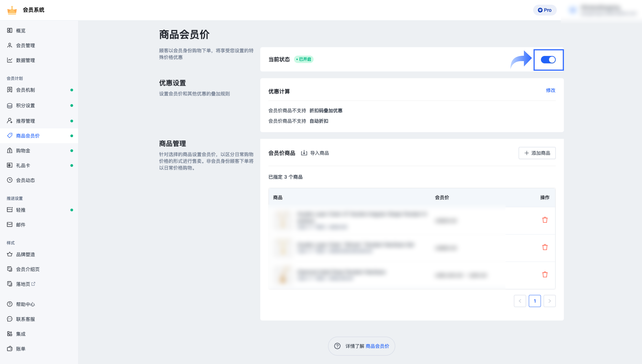Open 品牌塑造 menu item

tap(39, 254)
